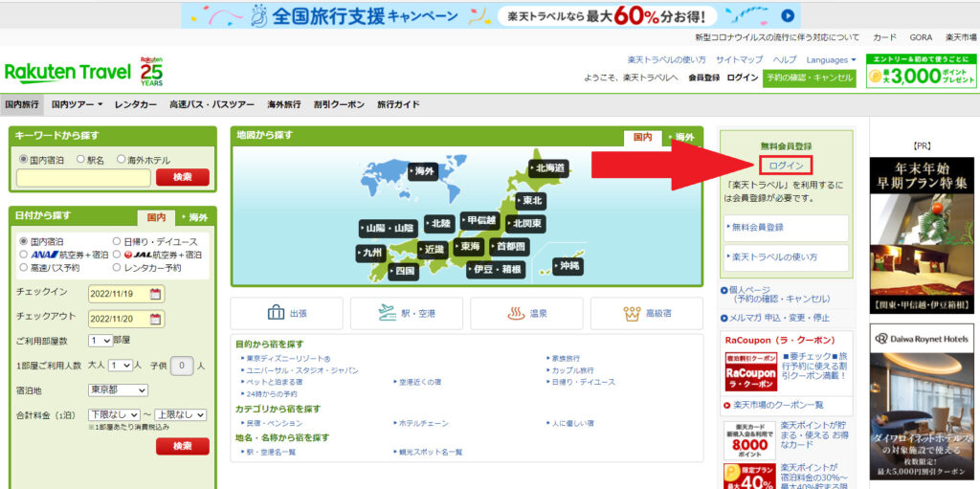Click the 出張 briefcase icon
This screenshot has height=489, width=980.
click(276, 313)
